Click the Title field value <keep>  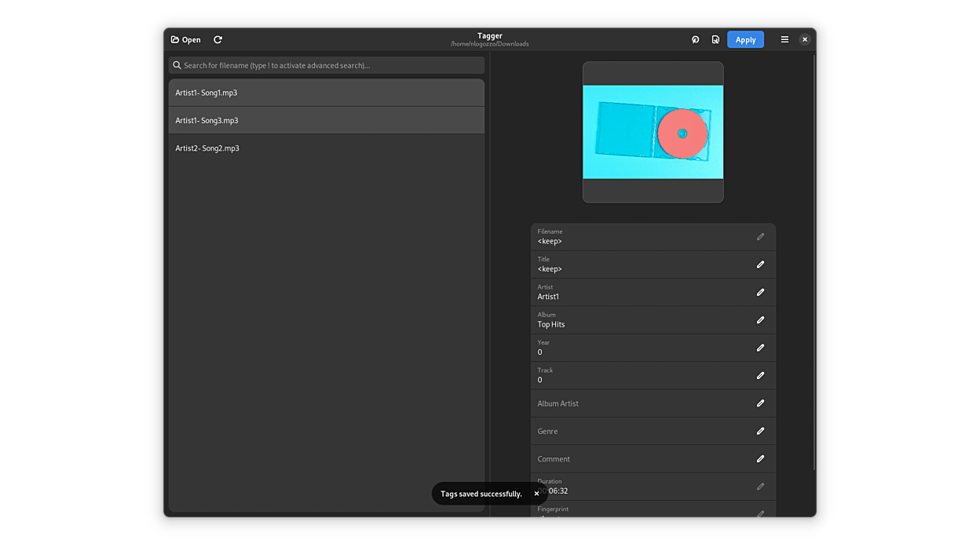(550, 269)
